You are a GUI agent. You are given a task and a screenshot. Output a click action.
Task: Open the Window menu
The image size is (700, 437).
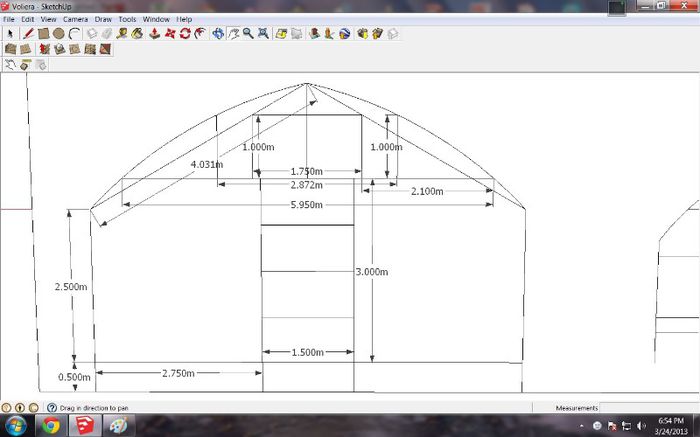click(x=156, y=19)
